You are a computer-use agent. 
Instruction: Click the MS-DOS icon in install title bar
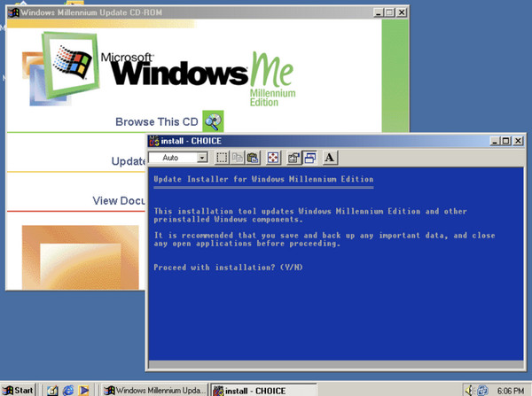pos(154,141)
